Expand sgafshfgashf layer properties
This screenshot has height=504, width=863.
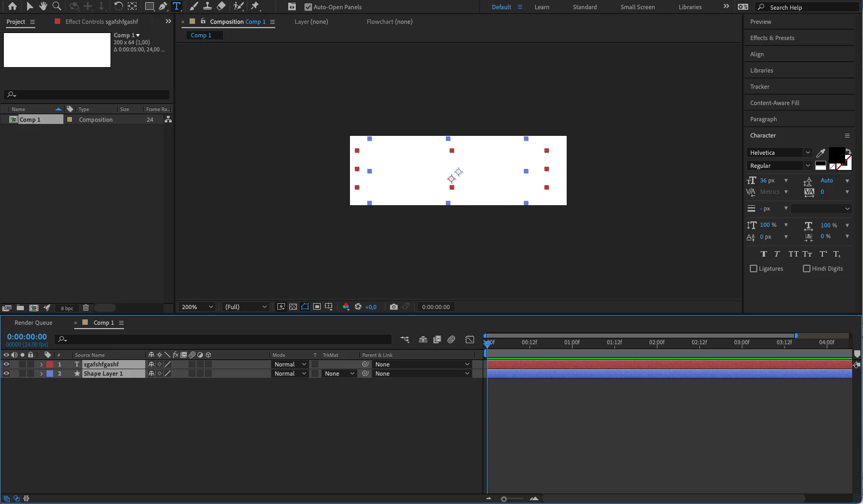[x=41, y=364]
